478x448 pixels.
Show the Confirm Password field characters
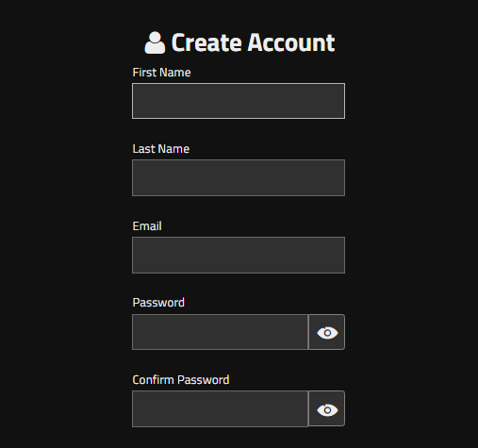[x=327, y=408]
